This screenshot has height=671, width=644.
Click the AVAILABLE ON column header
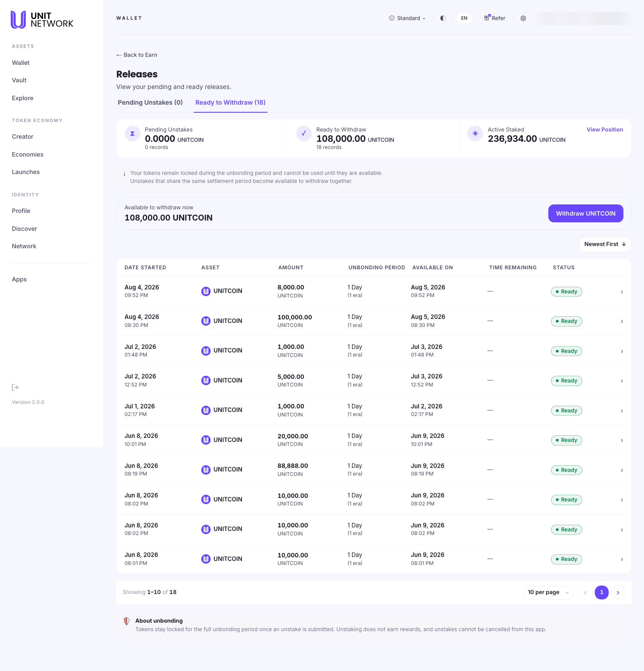[432, 268]
